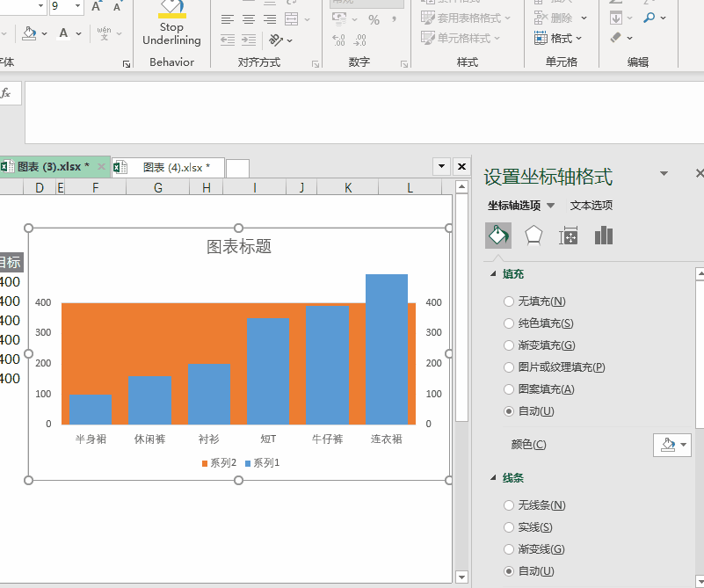Click the 格式 button in cells group
The height and width of the screenshot is (588, 704).
(x=555, y=38)
